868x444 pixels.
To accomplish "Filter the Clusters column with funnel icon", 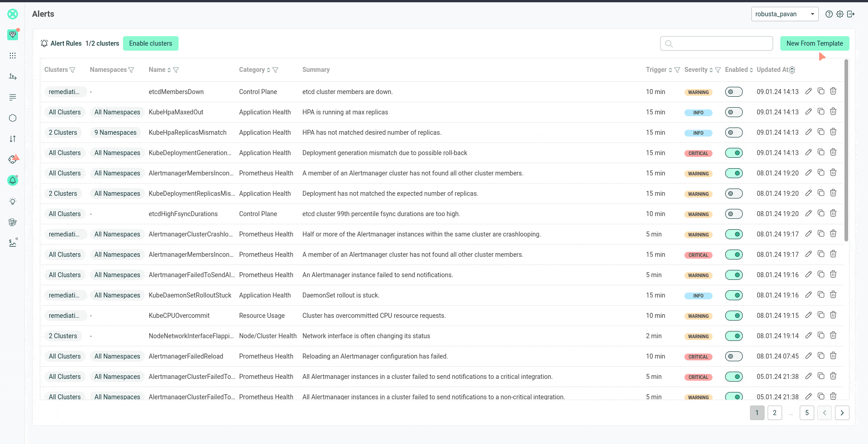I will click(x=72, y=70).
